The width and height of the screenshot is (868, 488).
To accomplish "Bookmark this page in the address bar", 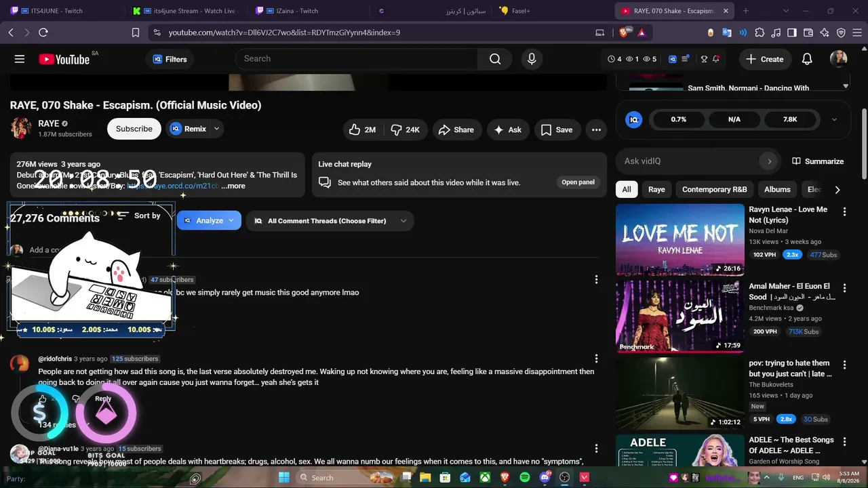I will [x=136, y=33].
